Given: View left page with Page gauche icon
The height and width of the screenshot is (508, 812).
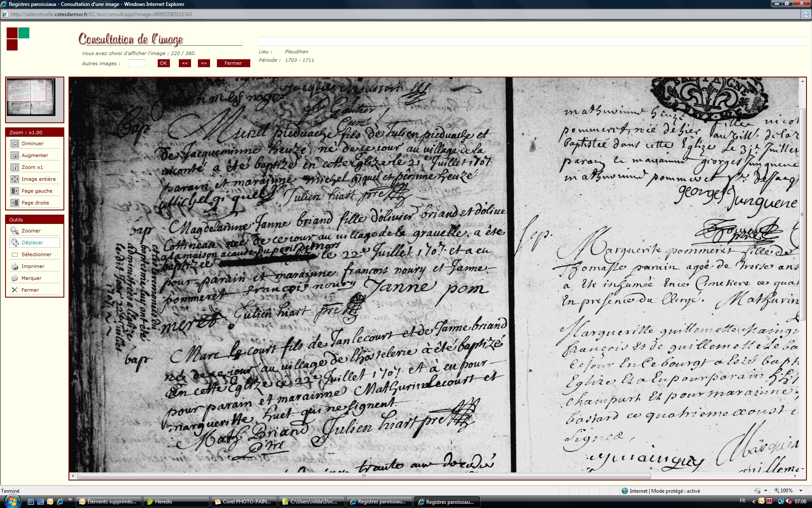Looking at the screenshot, I should 15,191.
